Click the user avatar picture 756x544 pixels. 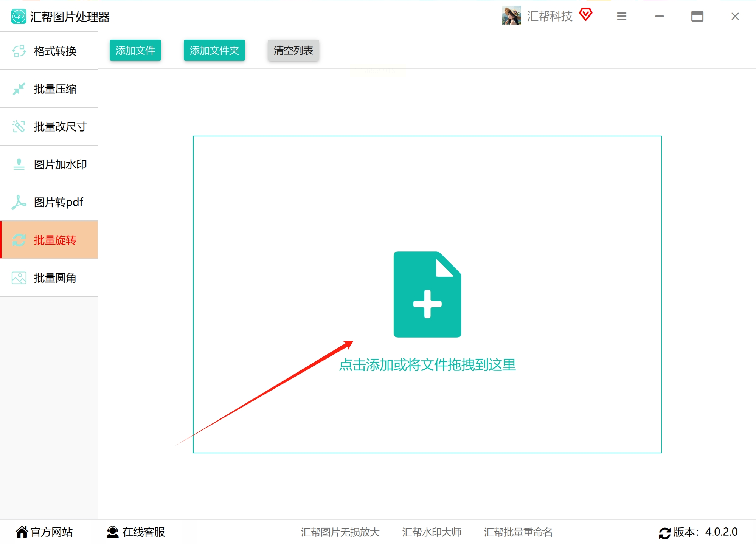(511, 16)
